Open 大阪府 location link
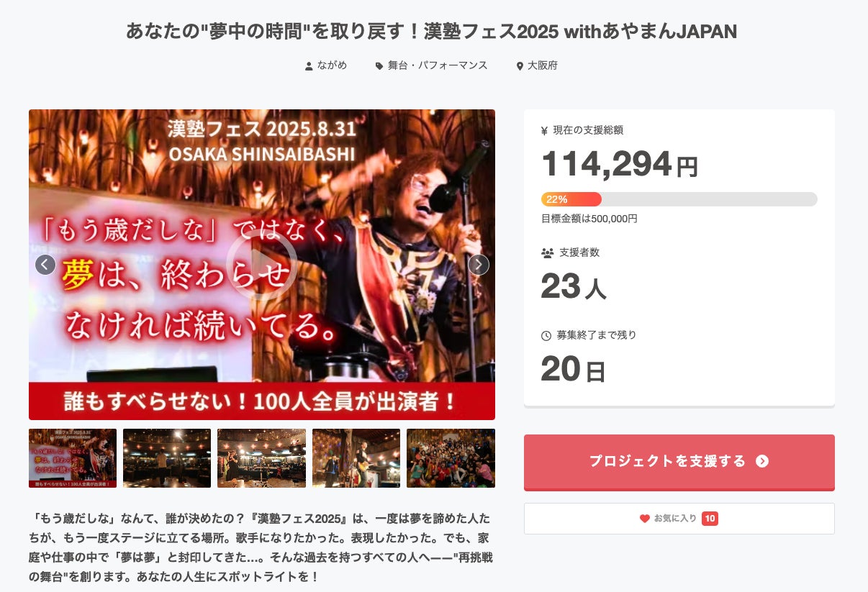This screenshot has width=868, height=592. coord(543,65)
